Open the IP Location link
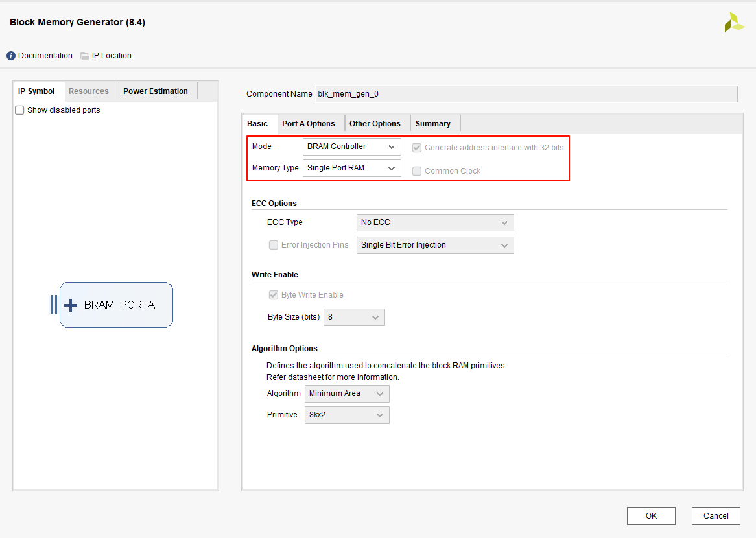The height and width of the screenshot is (538, 756). click(112, 56)
